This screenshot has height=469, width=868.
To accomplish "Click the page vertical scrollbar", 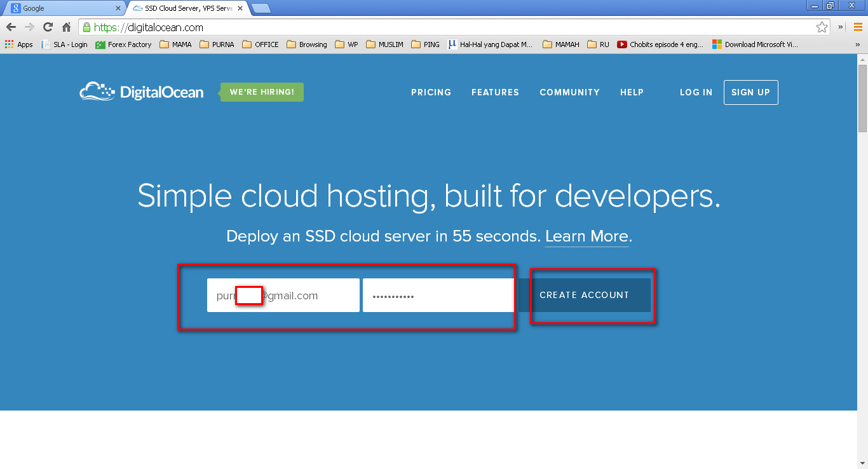I will coord(862,261).
